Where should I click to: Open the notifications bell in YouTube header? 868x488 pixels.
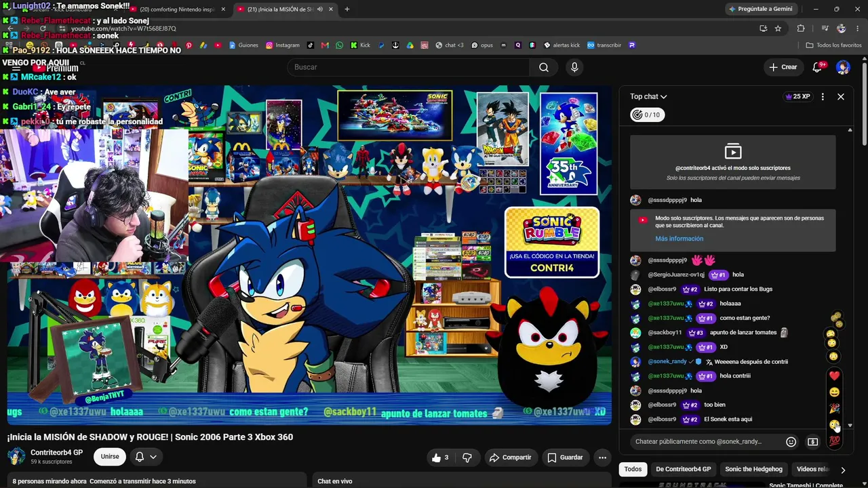[817, 67]
